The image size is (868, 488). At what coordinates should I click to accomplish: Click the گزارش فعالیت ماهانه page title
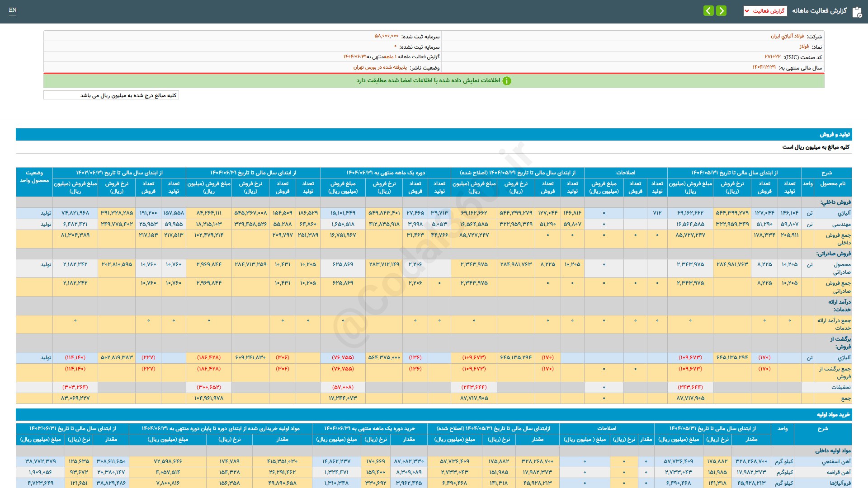pos(819,11)
